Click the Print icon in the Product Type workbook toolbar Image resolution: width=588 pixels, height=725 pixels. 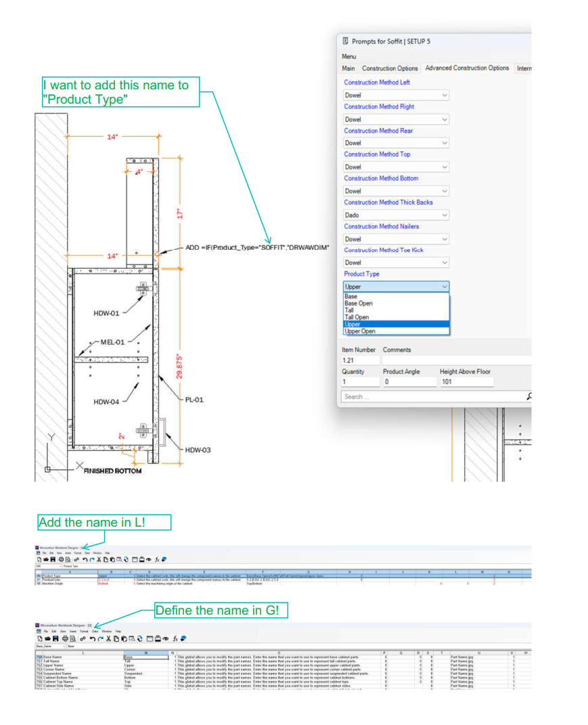pyautogui.click(x=61, y=559)
